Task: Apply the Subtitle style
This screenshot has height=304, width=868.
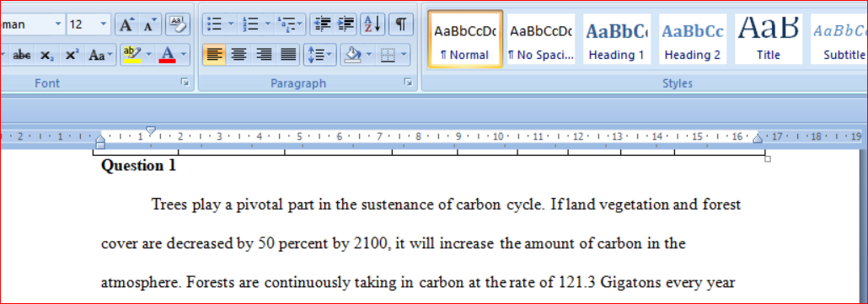Action: tap(840, 39)
